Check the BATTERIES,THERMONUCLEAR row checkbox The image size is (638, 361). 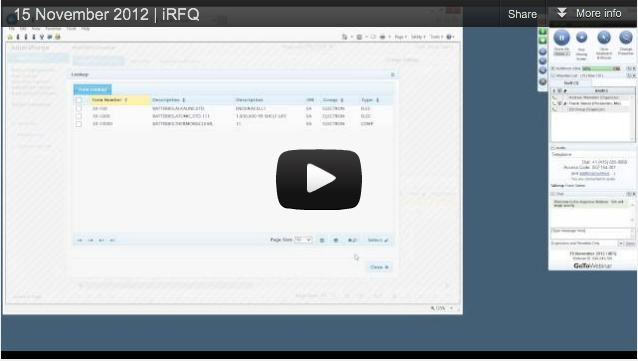(79, 124)
